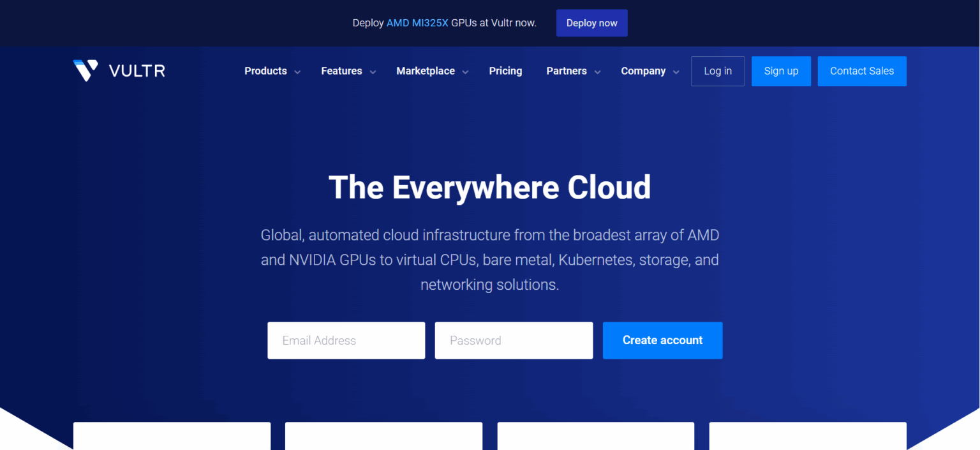The height and width of the screenshot is (450, 980).
Task: Expand the Partners dropdown chevron
Action: [597, 71]
